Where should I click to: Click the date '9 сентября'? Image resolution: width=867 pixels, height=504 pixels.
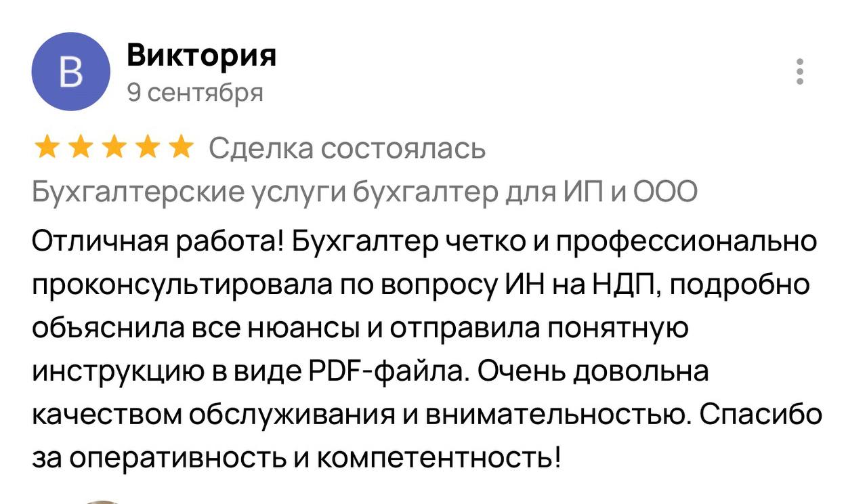(194, 93)
